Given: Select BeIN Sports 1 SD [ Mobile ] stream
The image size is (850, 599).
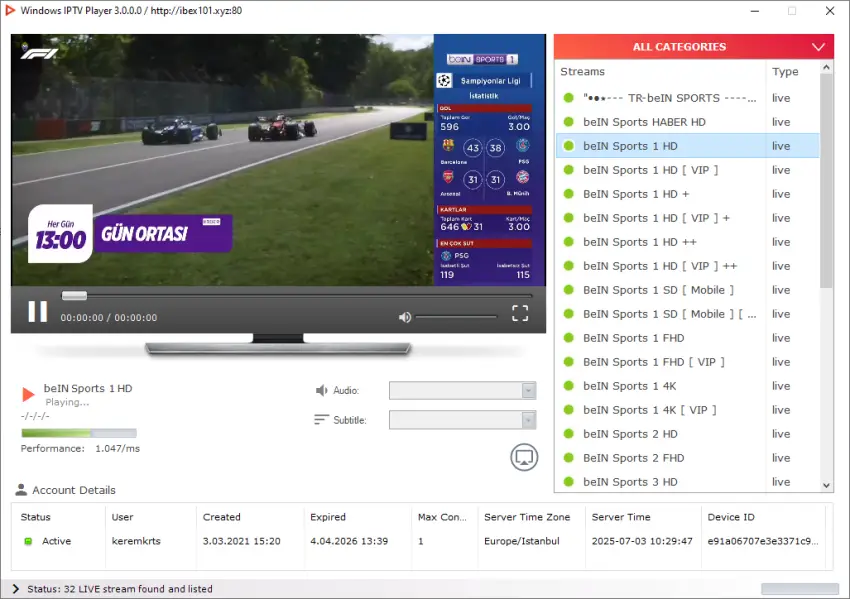Looking at the screenshot, I should (687, 290).
